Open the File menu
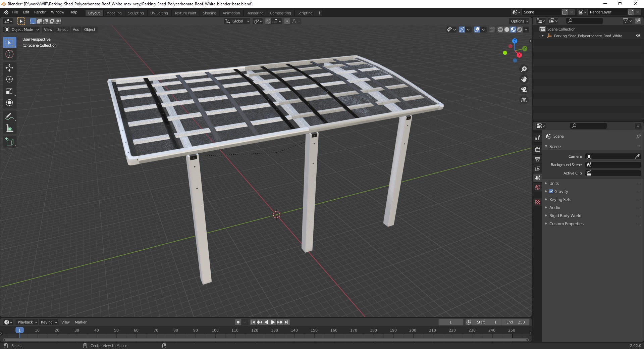The width and height of the screenshot is (644, 349). coord(15,12)
